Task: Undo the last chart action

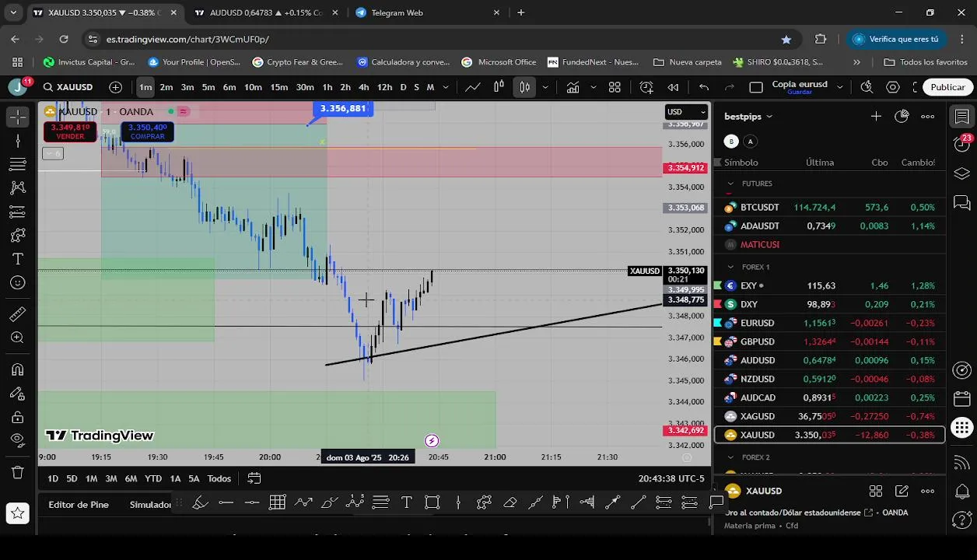Action: pyautogui.click(x=704, y=87)
